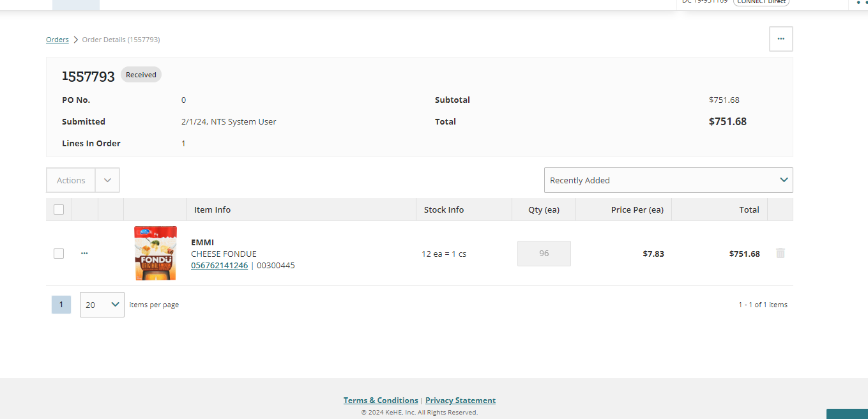
Task: Delete the Cheese Fondue line item
Action: 780,253
